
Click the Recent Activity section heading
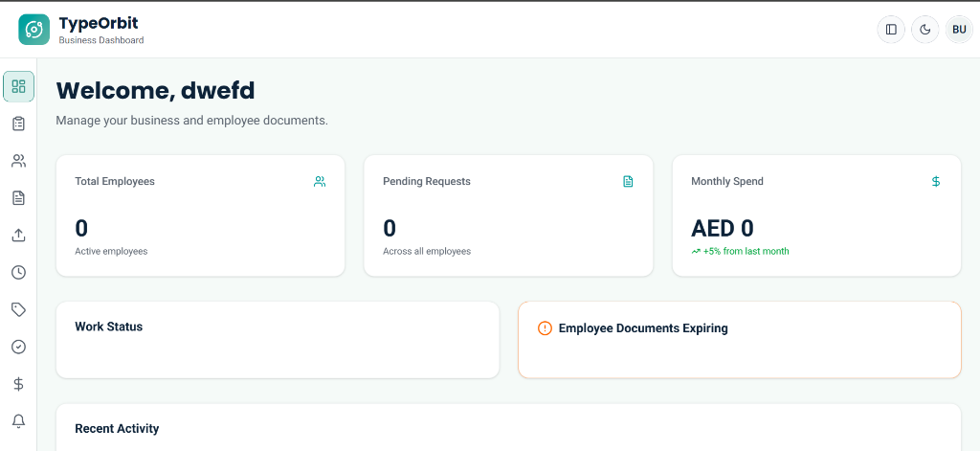click(x=117, y=429)
